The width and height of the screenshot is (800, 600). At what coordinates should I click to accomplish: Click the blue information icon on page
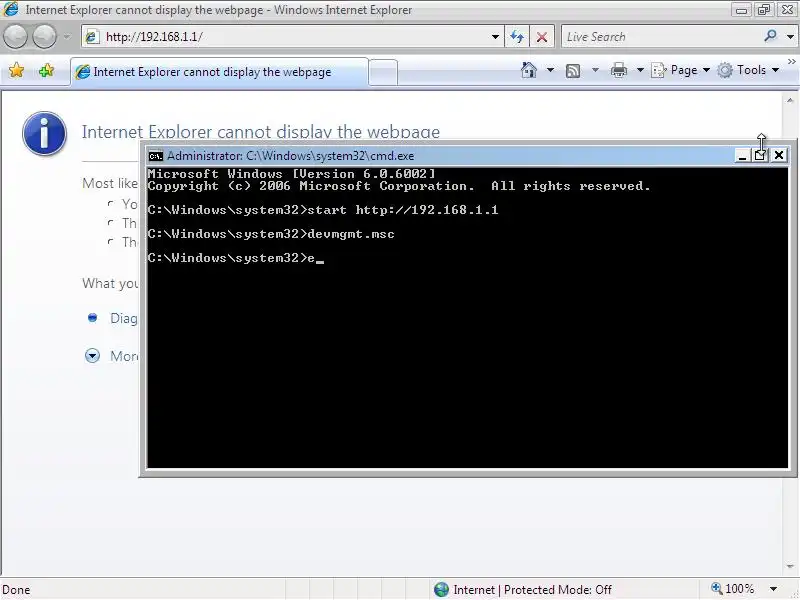pyautogui.click(x=44, y=133)
